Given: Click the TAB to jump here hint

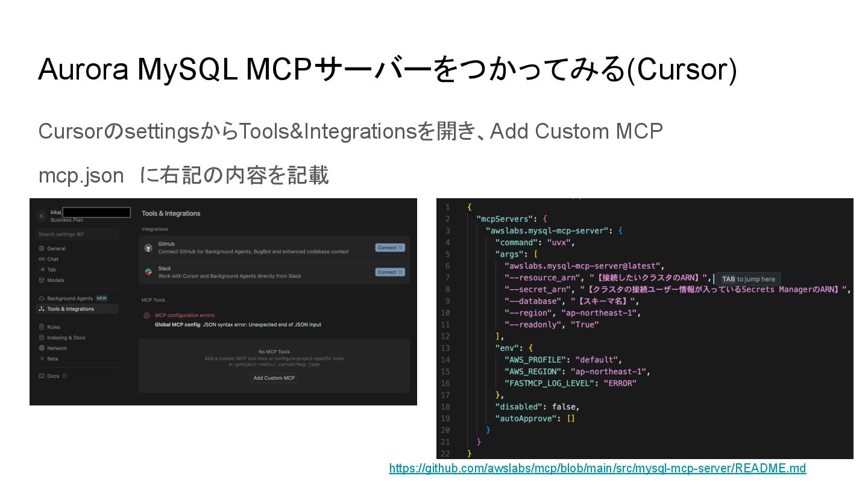Looking at the screenshot, I should [x=748, y=279].
